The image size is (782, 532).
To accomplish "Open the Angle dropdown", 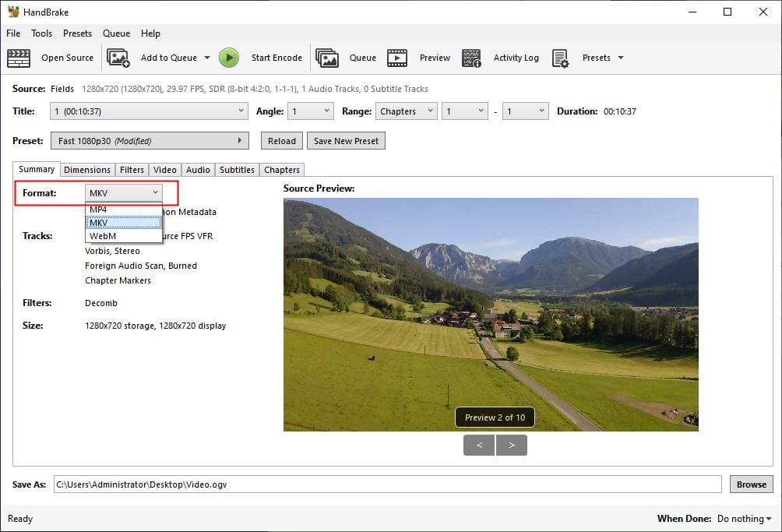I will tap(310, 111).
